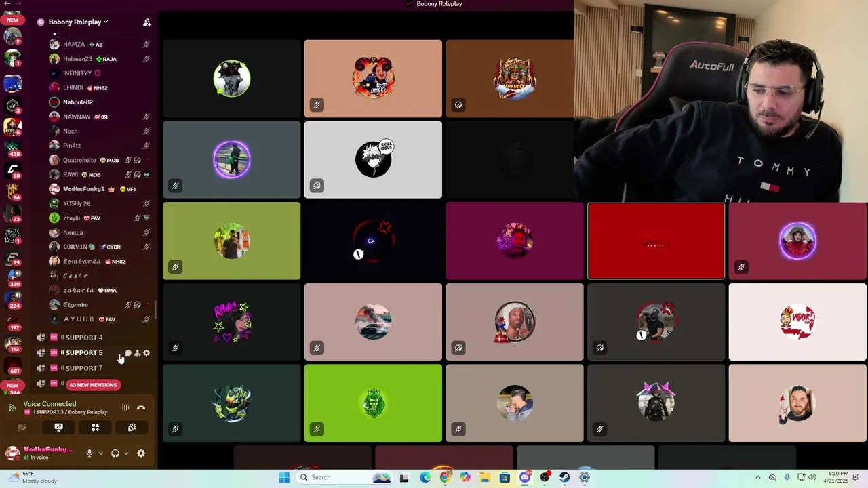Select user VodkaFunky1 in the voice list
868x488 pixels.
click(x=98, y=189)
